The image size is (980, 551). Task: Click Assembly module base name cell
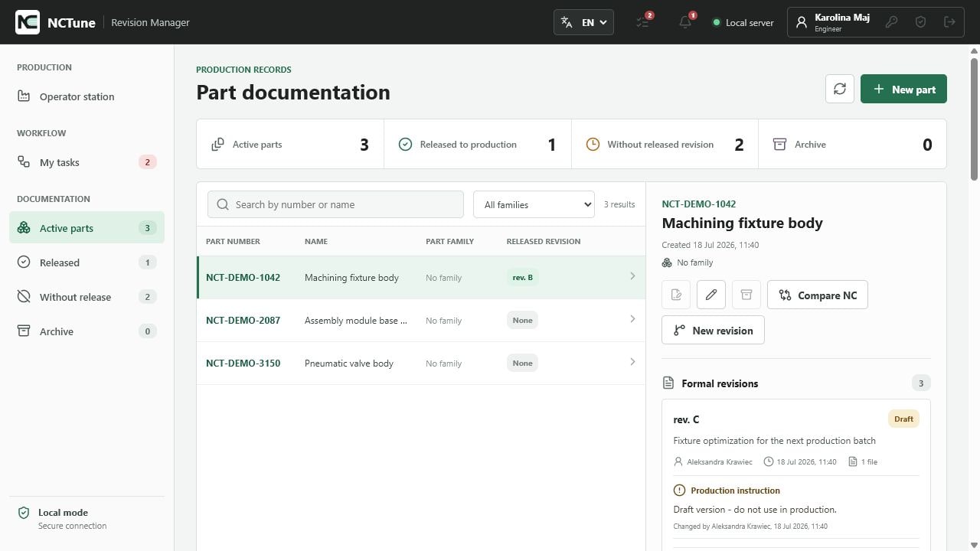coord(356,320)
